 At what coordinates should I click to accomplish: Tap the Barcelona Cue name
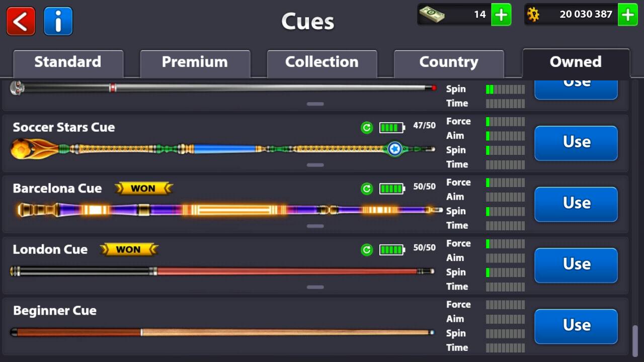pos(57,189)
